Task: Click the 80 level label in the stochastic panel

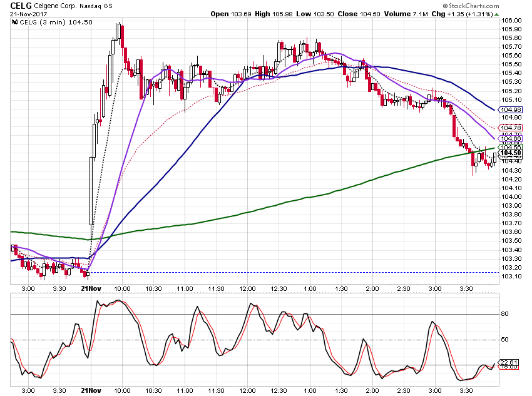Action: coord(505,314)
